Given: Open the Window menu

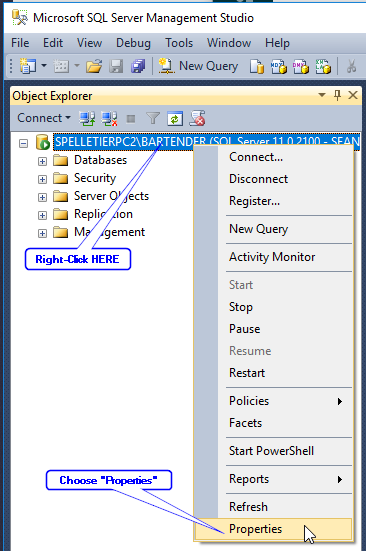Looking at the screenshot, I should coord(229,43).
